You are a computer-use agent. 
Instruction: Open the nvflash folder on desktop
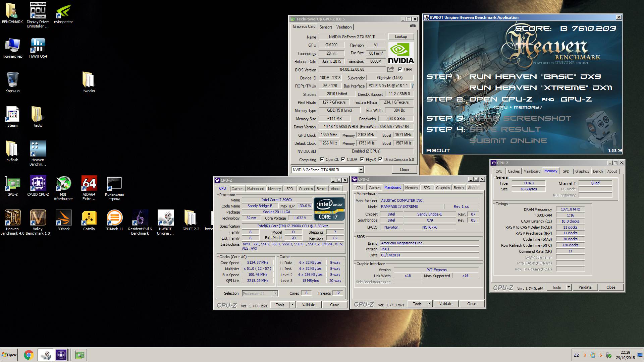(x=12, y=152)
